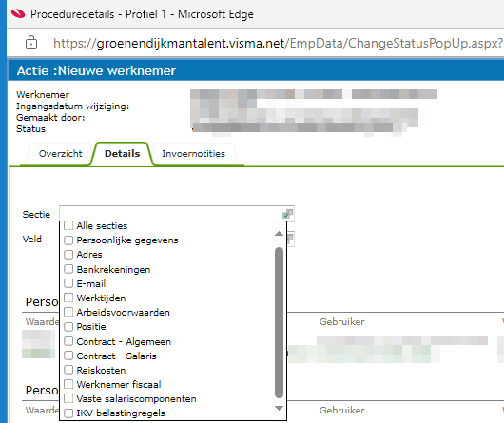Tick the Positie checkbox
The image size is (504, 423).
coord(68,327)
